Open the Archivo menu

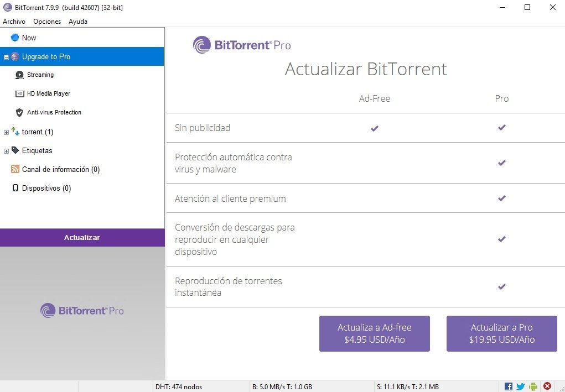[x=14, y=22]
